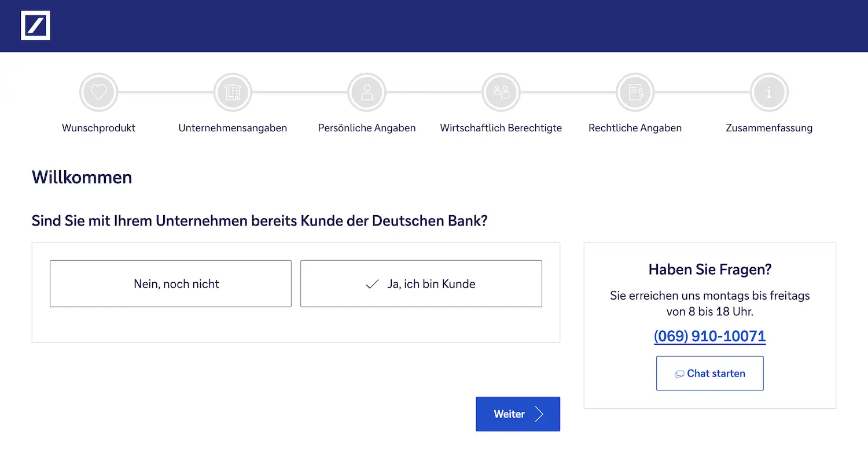Image resolution: width=868 pixels, height=454 pixels.
Task: Select the Zusammenfassung info step icon
Action: [769, 92]
